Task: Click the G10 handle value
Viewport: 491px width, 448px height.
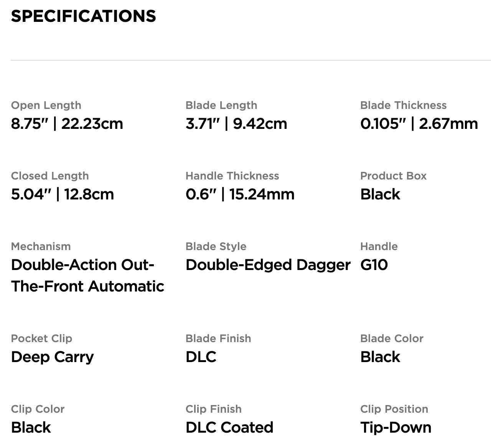Action: coord(374,265)
